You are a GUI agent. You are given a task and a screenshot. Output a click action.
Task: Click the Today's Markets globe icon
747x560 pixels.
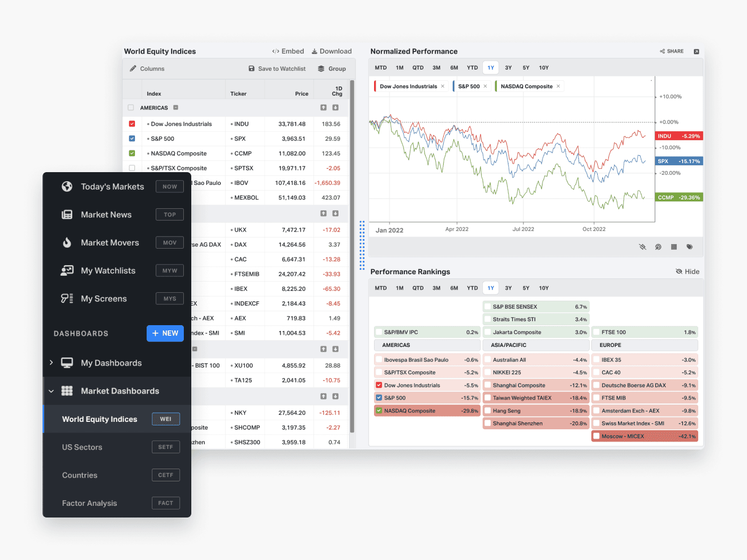tap(67, 186)
